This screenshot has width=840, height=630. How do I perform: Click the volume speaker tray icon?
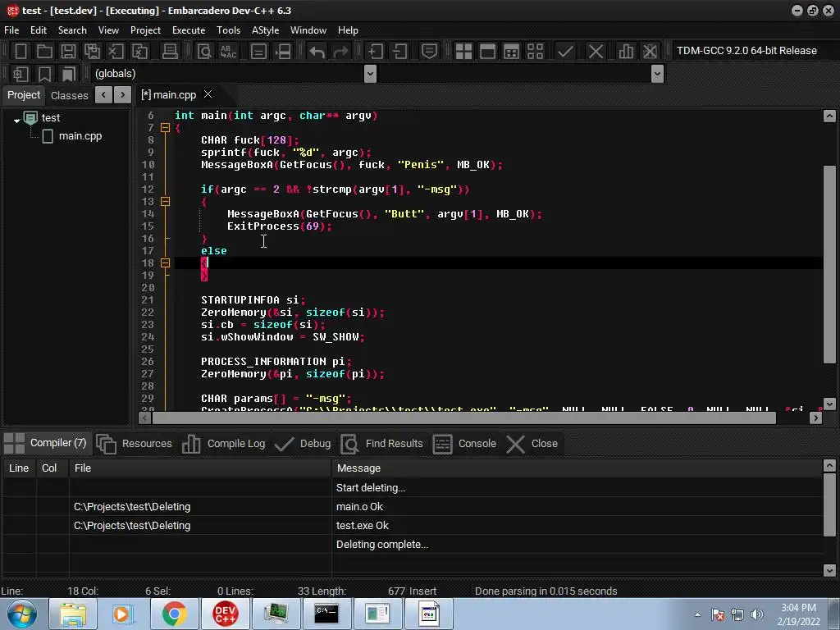click(x=757, y=615)
